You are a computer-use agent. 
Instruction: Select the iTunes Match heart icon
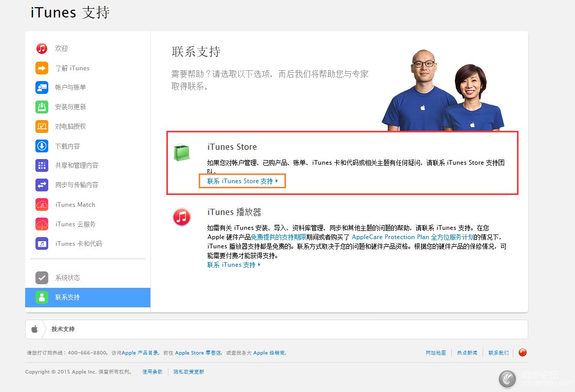pyautogui.click(x=42, y=204)
